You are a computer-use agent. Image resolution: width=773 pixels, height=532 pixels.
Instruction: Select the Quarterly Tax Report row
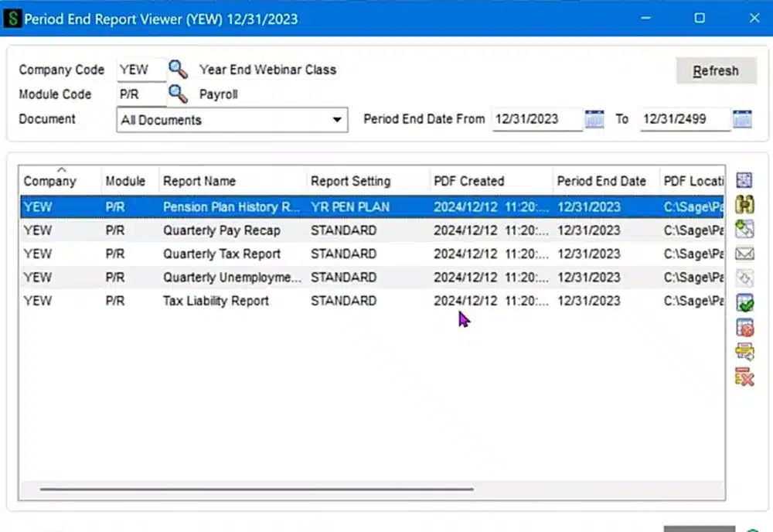(x=222, y=254)
